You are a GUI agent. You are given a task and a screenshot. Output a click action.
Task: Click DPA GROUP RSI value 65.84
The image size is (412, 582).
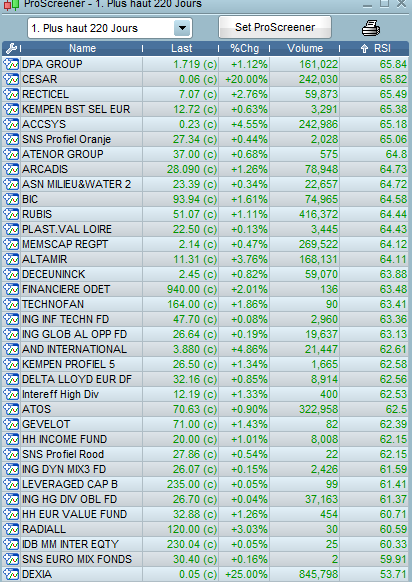coord(393,65)
